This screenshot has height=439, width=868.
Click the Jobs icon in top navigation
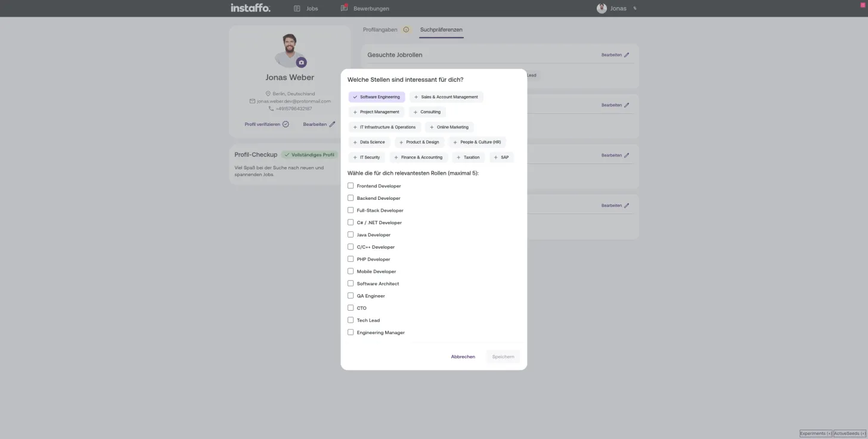[x=297, y=8]
